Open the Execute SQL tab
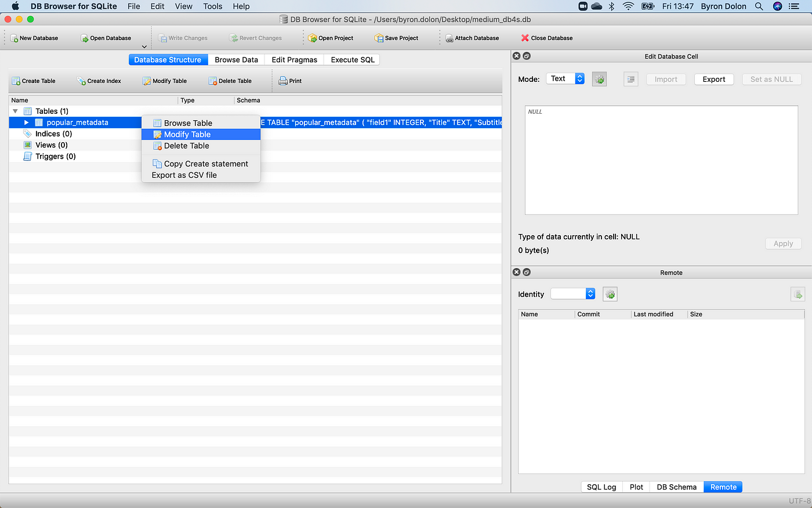The image size is (812, 508). point(353,60)
